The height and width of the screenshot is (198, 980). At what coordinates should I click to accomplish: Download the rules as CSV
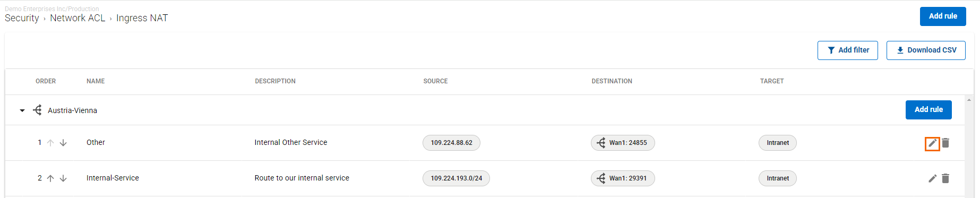(x=926, y=50)
